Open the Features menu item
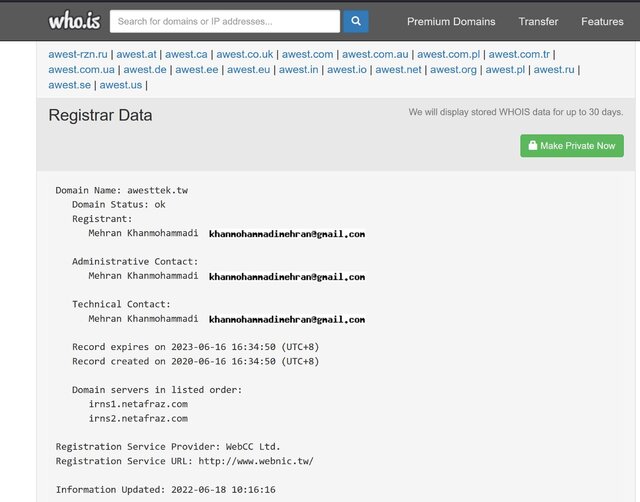The height and width of the screenshot is (502, 640). 602,21
